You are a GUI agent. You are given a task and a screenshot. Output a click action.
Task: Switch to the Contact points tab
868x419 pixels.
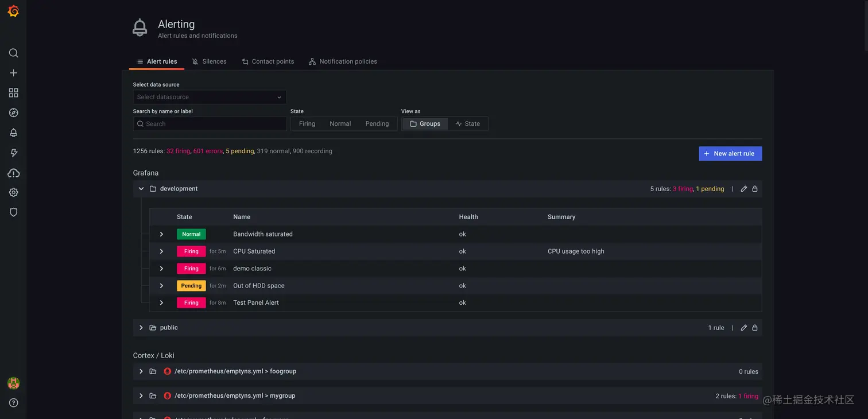pos(268,61)
